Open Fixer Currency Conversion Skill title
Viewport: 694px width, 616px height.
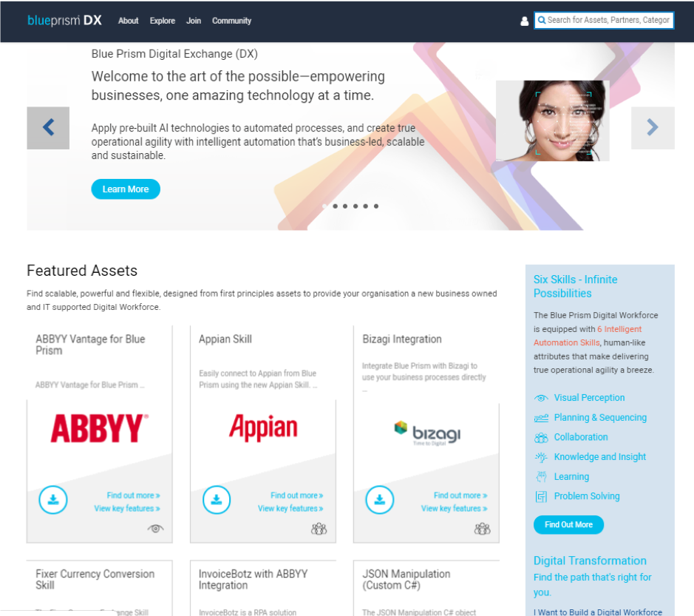tap(95, 580)
